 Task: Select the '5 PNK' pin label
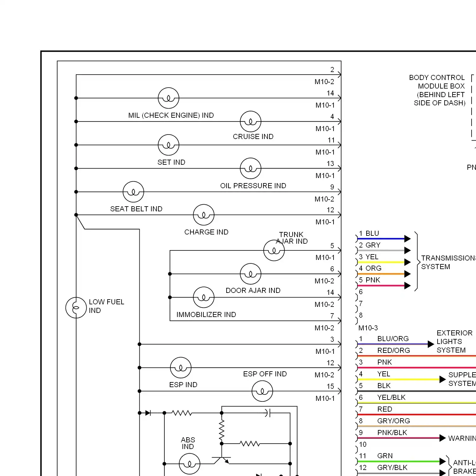(x=369, y=280)
